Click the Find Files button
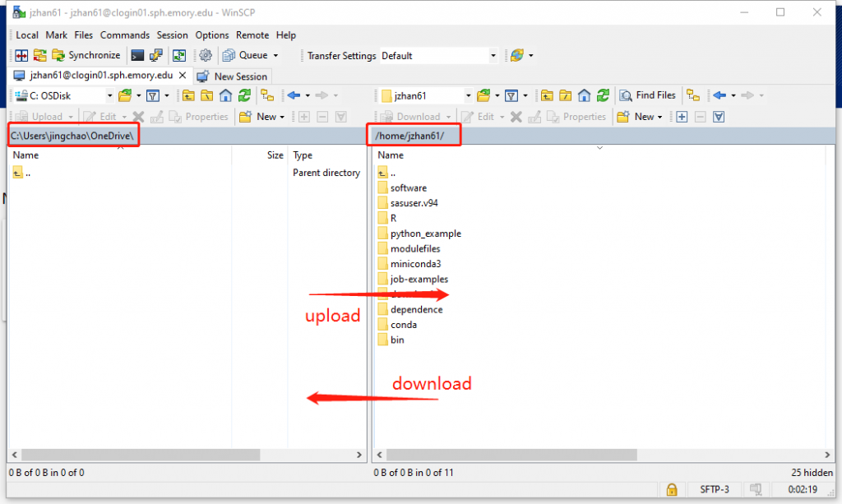Viewport: 842px width, 504px height. click(648, 95)
